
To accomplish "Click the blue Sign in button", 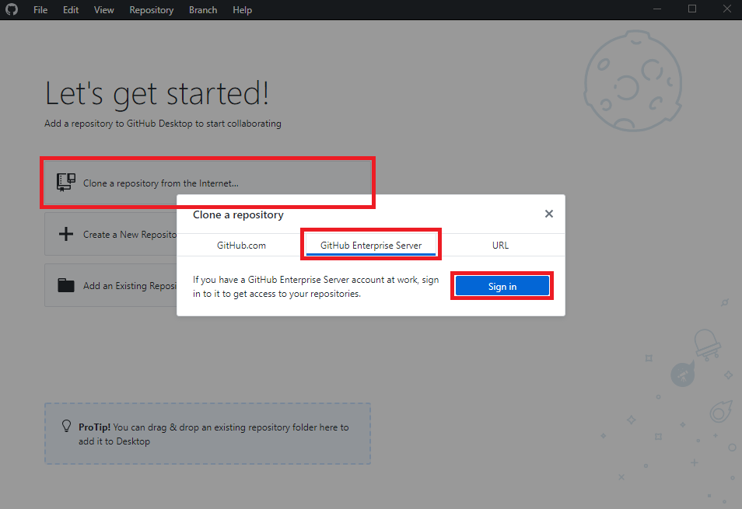I will click(502, 286).
